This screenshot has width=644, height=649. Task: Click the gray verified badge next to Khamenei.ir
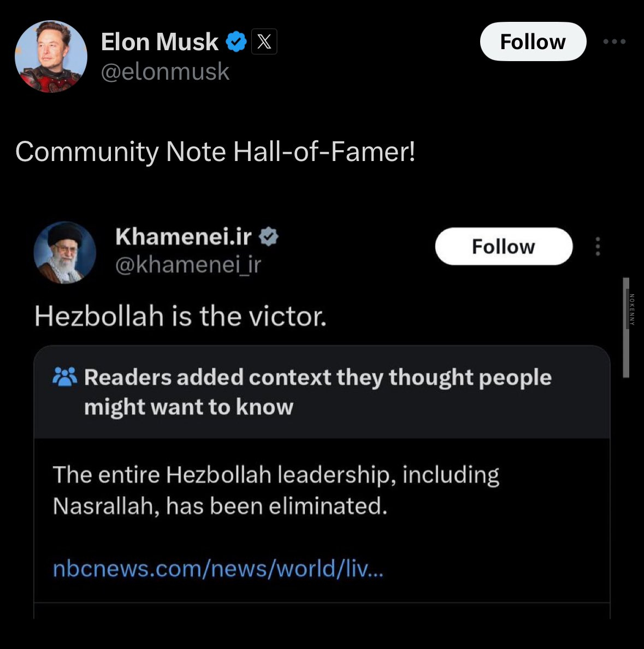coord(268,237)
